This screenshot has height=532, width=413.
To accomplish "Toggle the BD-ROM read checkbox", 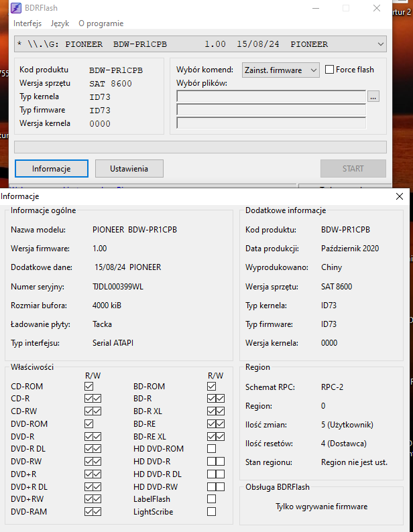I will tap(212, 386).
